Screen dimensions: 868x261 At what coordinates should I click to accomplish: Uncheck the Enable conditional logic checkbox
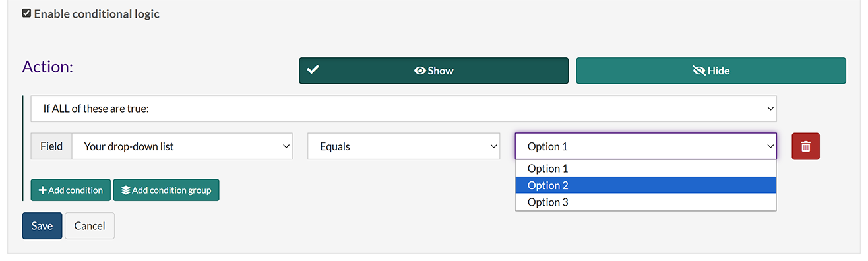[x=26, y=13]
